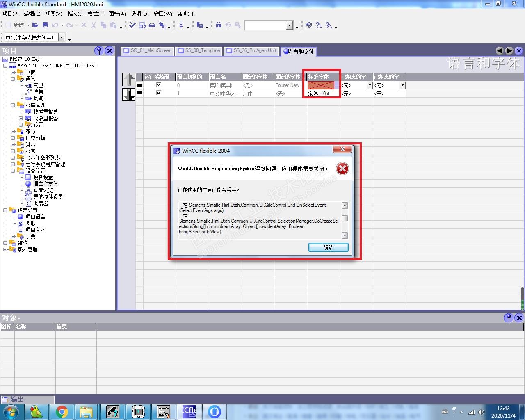Run the consistency check checkmark icon
The image size is (525, 420).
click(132, 25)
